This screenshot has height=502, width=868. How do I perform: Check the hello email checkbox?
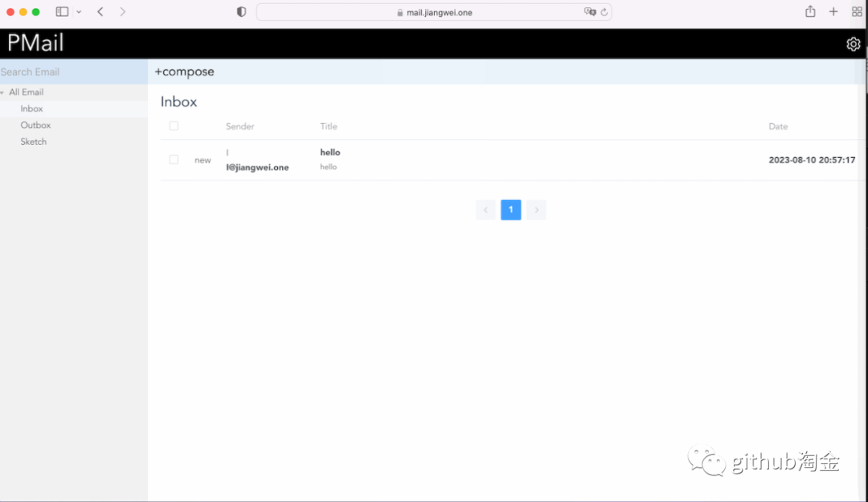(174, 160)
